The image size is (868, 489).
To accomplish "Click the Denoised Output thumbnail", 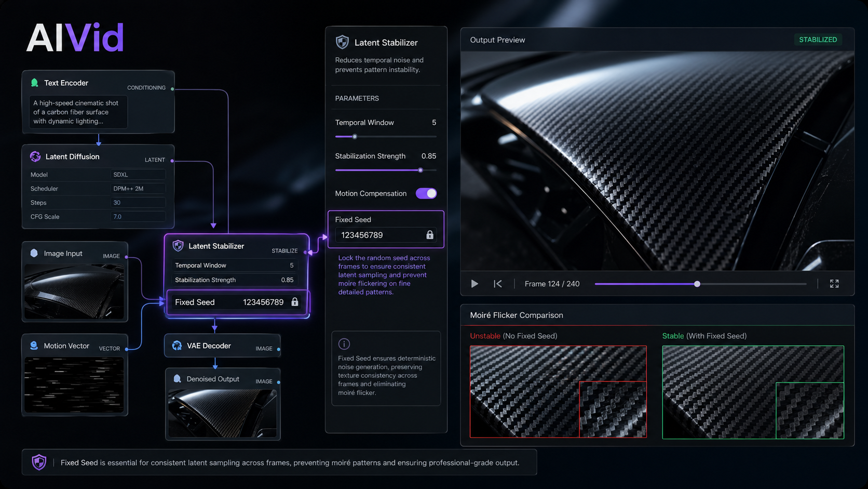I will coord(223,414).
